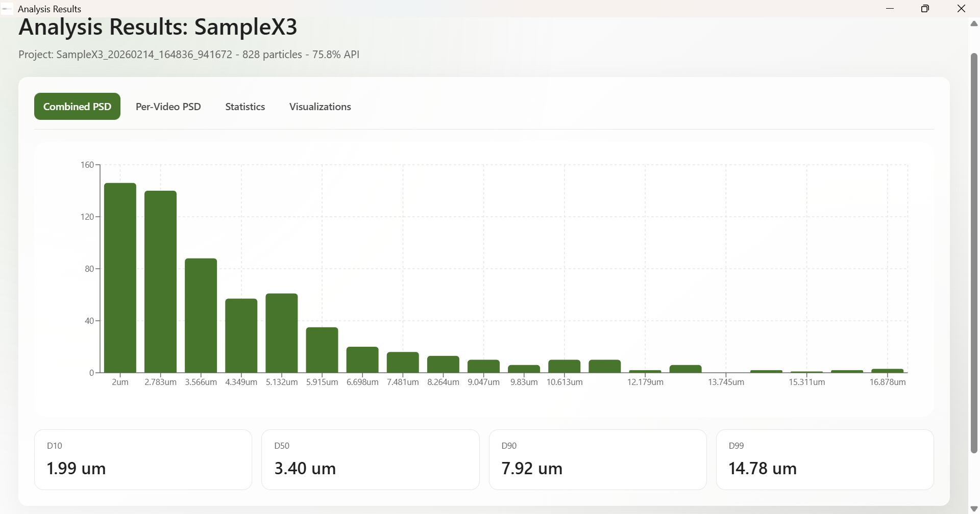Select the 3.566um histogram bar
Screen dimensions: 980x514
201,316
